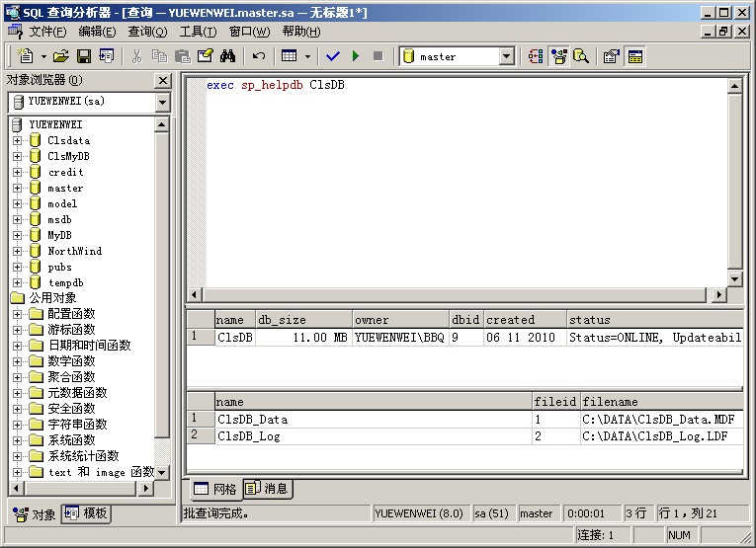
Task: Click the YUEWENWEI server root node
Action: [55, 124]
